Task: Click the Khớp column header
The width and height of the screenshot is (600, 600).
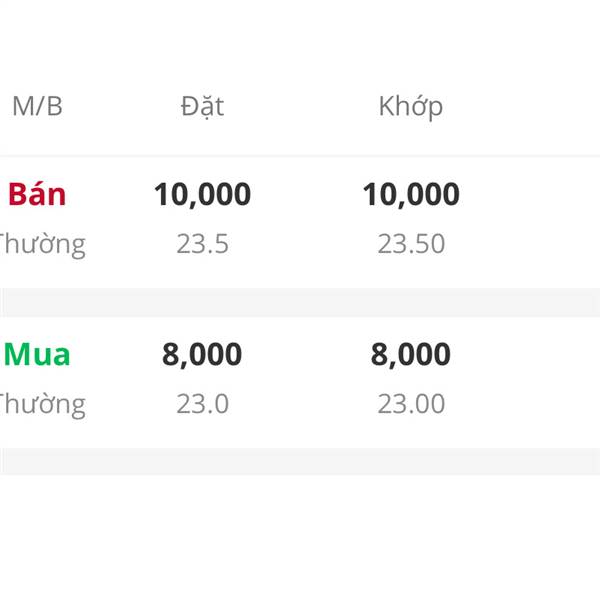Action: [410, 106]
